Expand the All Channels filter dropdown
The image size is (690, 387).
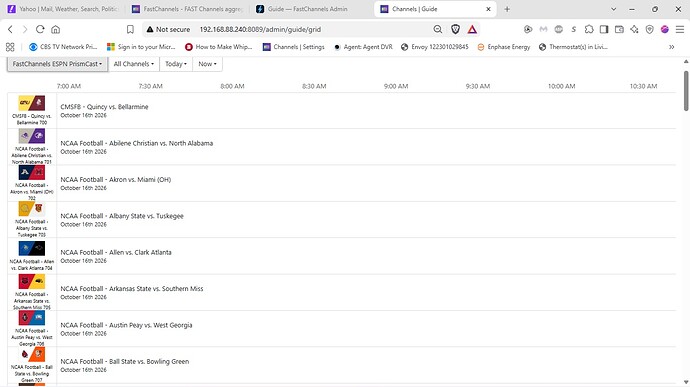pos(134,64)
